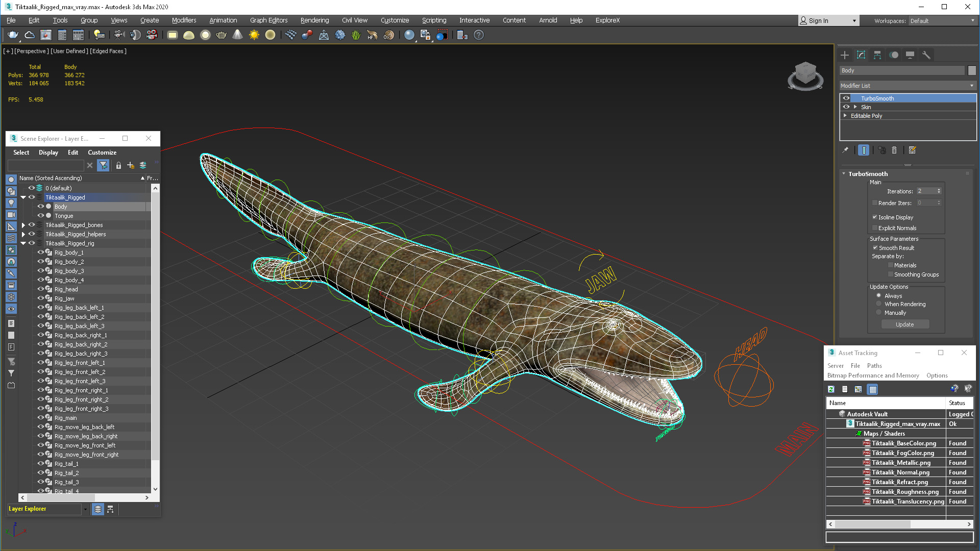980x551 pixels.
Task: Click the Perspective viewport label
Action: [32, 51]
